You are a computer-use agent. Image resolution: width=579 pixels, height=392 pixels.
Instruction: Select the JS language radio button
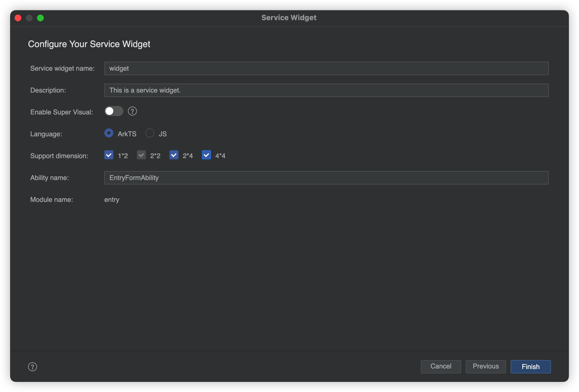(x=150, y=133)
